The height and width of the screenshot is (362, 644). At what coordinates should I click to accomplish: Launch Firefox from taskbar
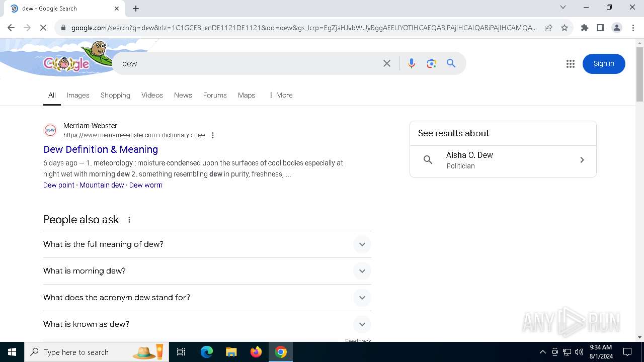[256, 352]
